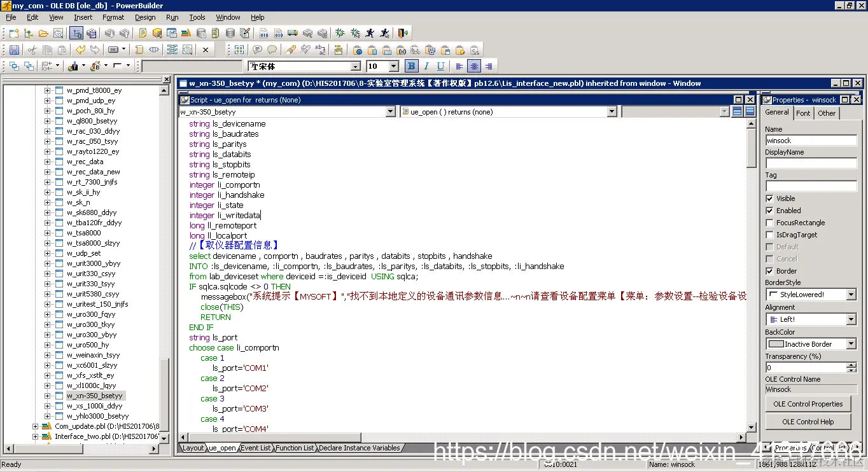Click the Library painter books icon
The height and width of the screenshot is (472, 868).
click(186, 33)
